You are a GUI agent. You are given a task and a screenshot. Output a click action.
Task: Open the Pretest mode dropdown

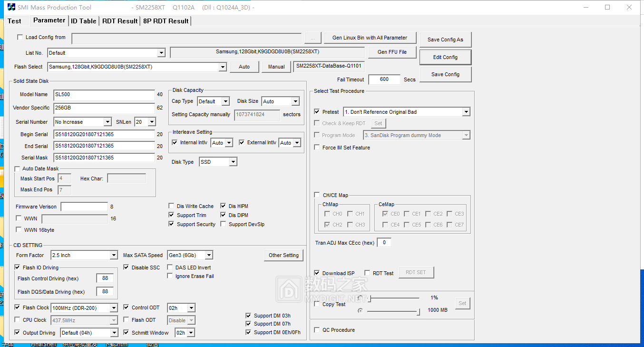click(466, 112)
